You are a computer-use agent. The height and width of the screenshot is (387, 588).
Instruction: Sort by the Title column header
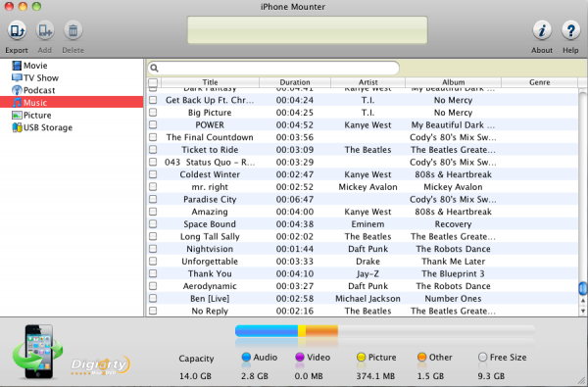pos(210,82)
